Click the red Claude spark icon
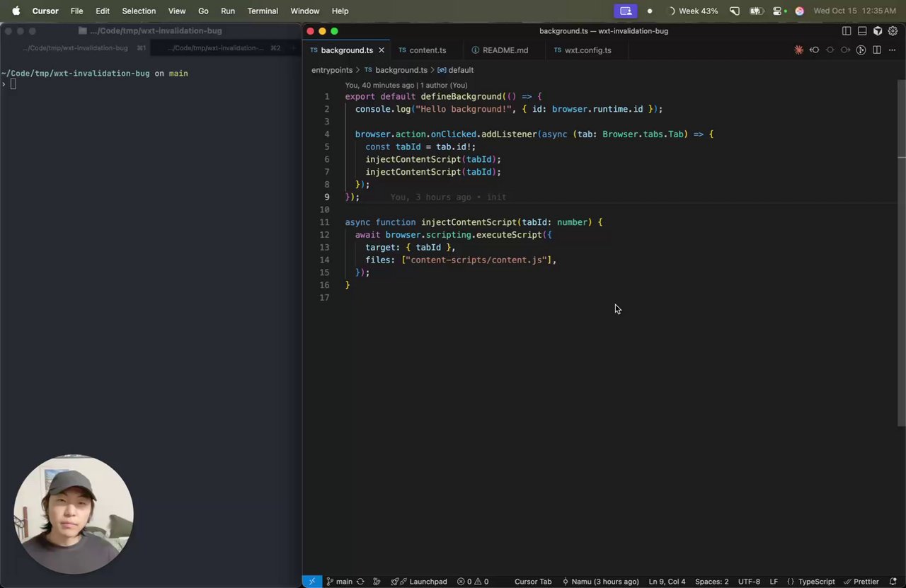This screenshot has height=588, width=906. pos(798,50)
